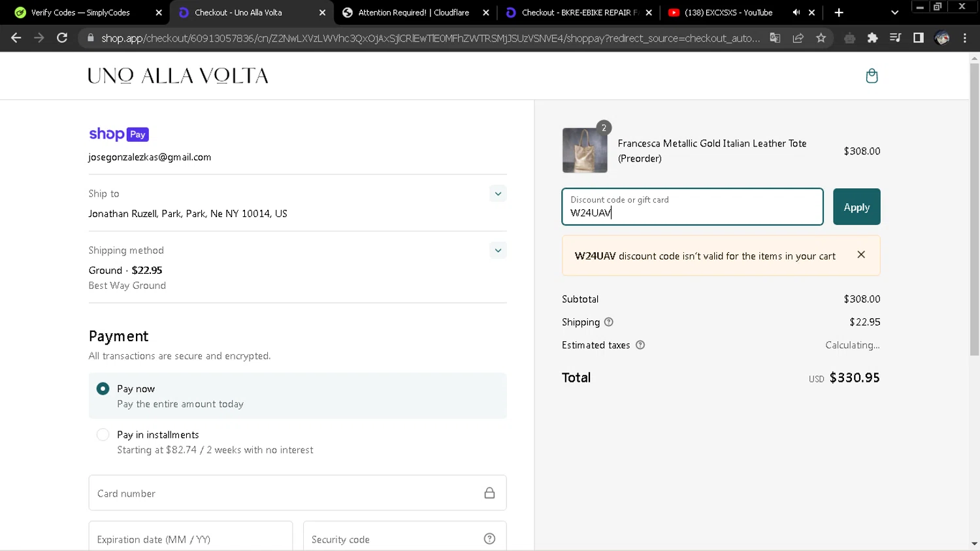Close the Verify Codes tab
This screenshot has width=980, height=551.
[x=159, y=12]
